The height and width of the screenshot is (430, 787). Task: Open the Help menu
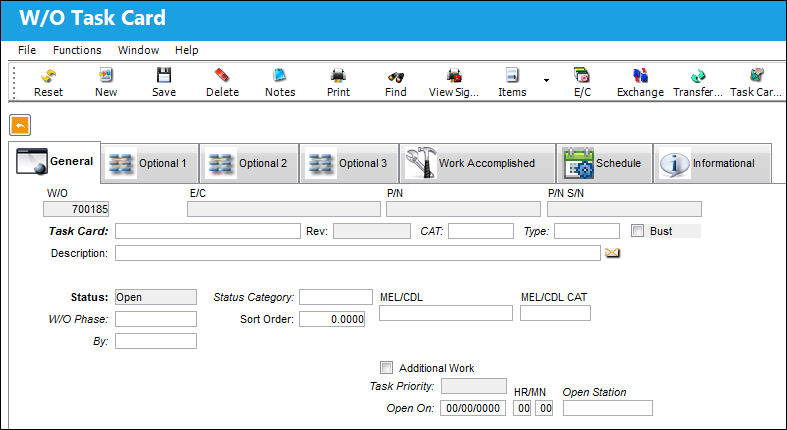[186, 50]
